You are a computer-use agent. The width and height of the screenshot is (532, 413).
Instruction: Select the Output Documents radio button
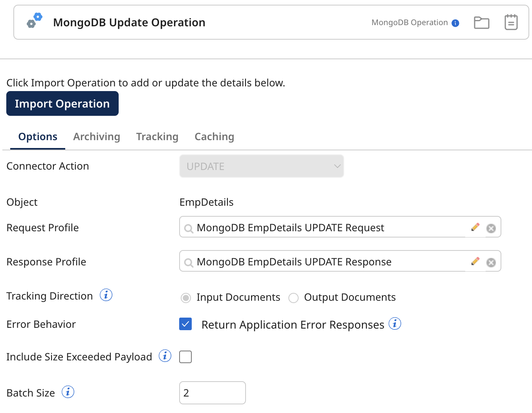(x=294, y=298)
